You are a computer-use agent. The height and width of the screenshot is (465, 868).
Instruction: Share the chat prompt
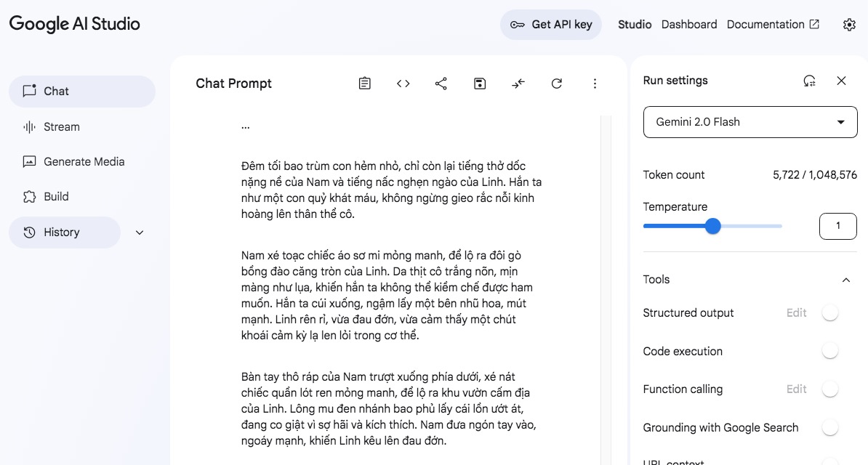(441, 84)
